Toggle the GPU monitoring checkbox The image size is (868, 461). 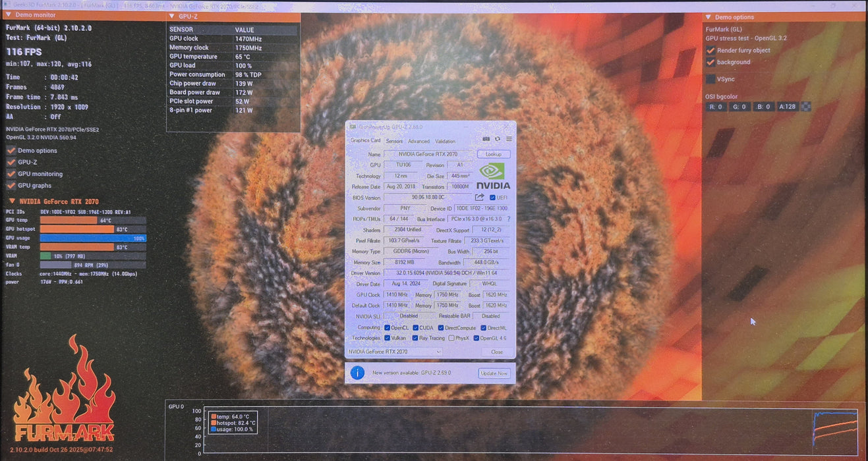[11, 174]
